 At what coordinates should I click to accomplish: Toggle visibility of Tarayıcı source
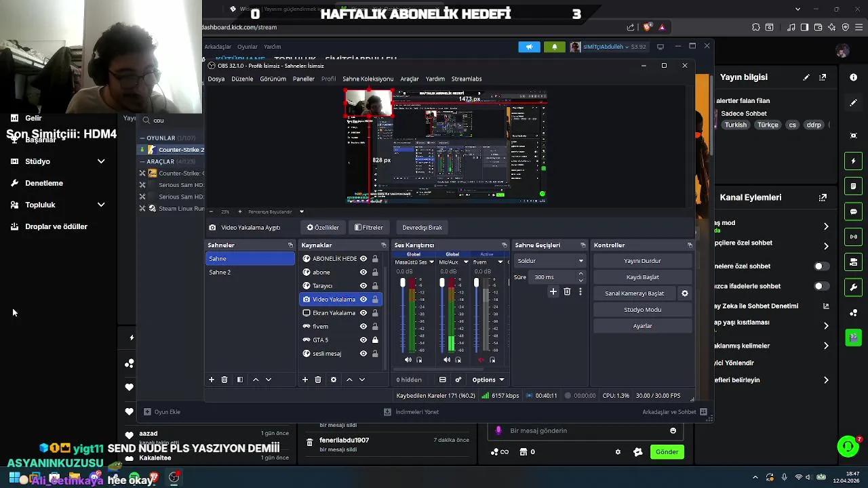363,285
